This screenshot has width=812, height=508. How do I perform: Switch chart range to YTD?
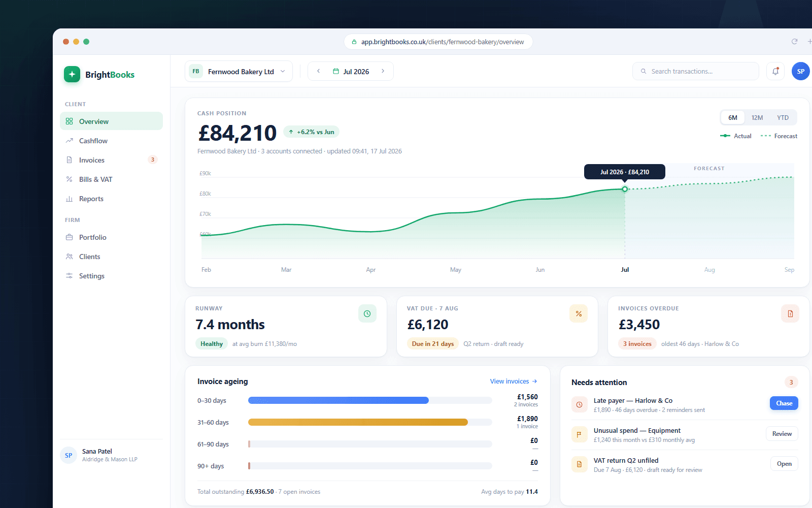783,117
